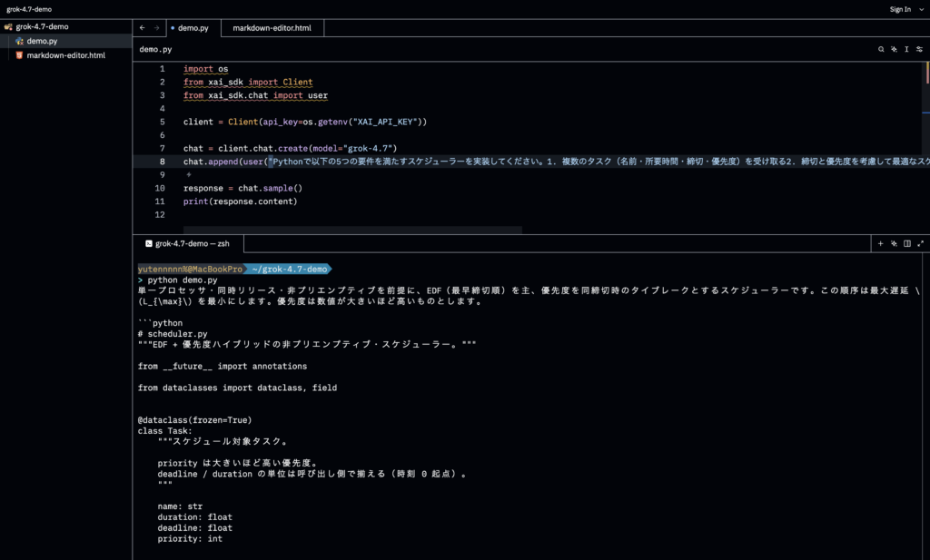Open buffer search magnifier icon

tap(881, 49)
